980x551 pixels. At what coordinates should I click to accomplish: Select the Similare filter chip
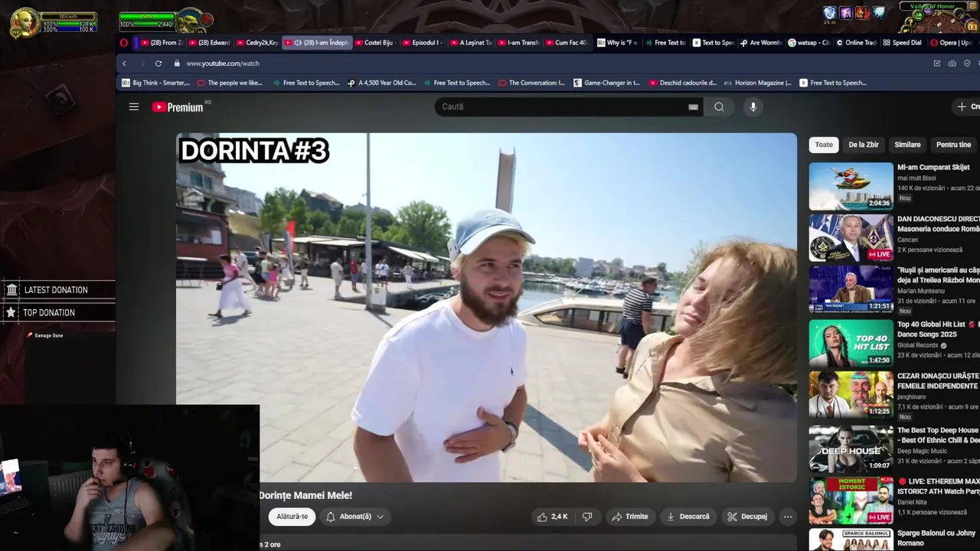pyautogui.click(x=907, y=145)
